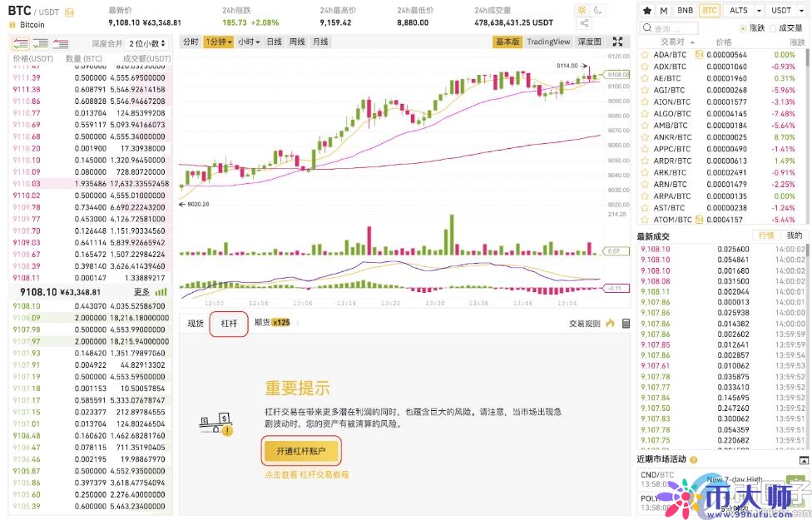Open 交易规则 link
Screen dimensions: 812x520
pyautogui.click(x=584, y=323)
